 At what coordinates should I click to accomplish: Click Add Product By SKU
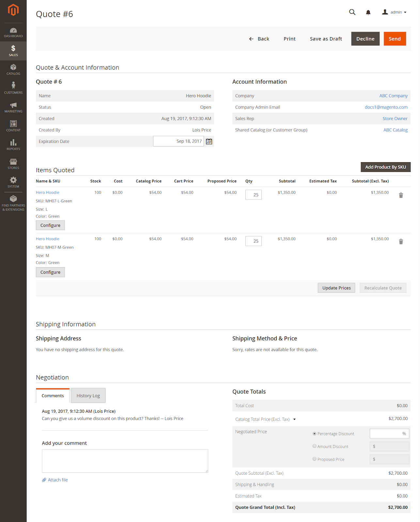point(386,167)
